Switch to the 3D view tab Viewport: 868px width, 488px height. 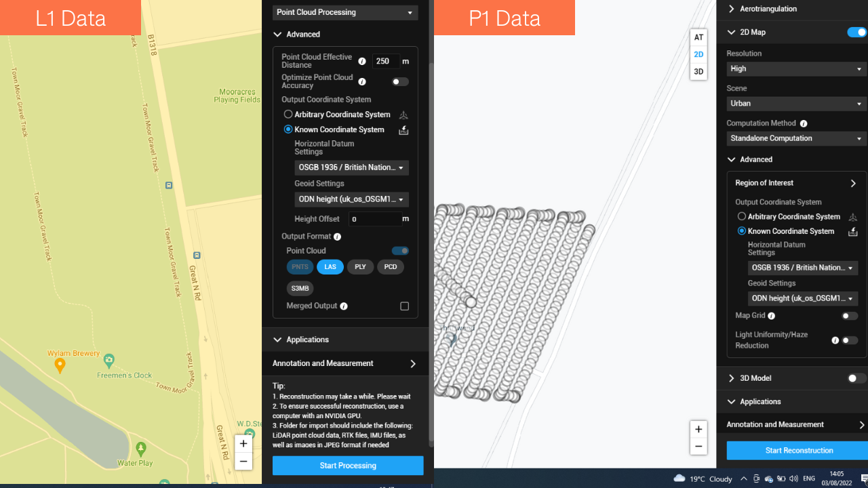[698, 71]
